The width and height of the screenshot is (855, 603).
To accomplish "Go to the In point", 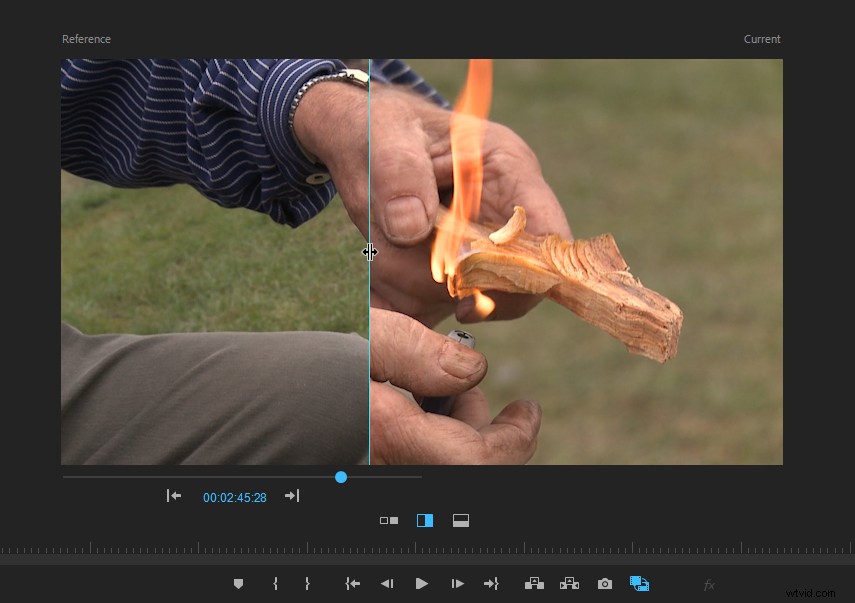I will [352, 583].
